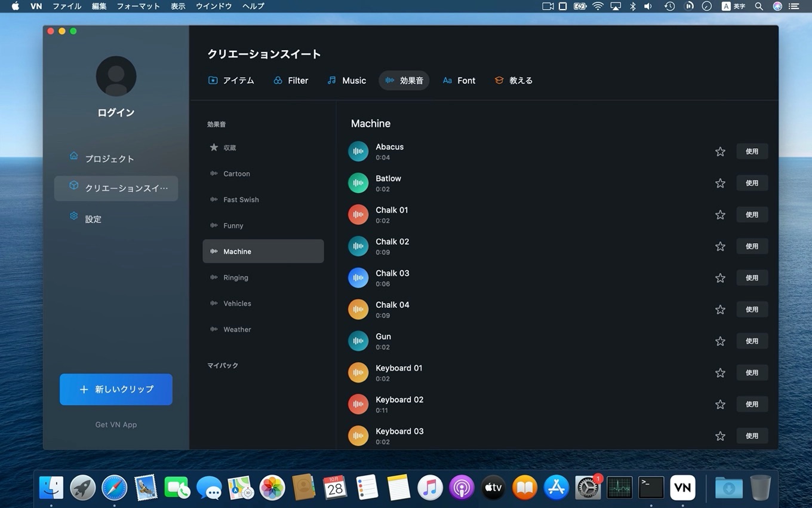812x508 pixels.
Task: Click 使用 for Chalk 02
Action: pos(752,246)
